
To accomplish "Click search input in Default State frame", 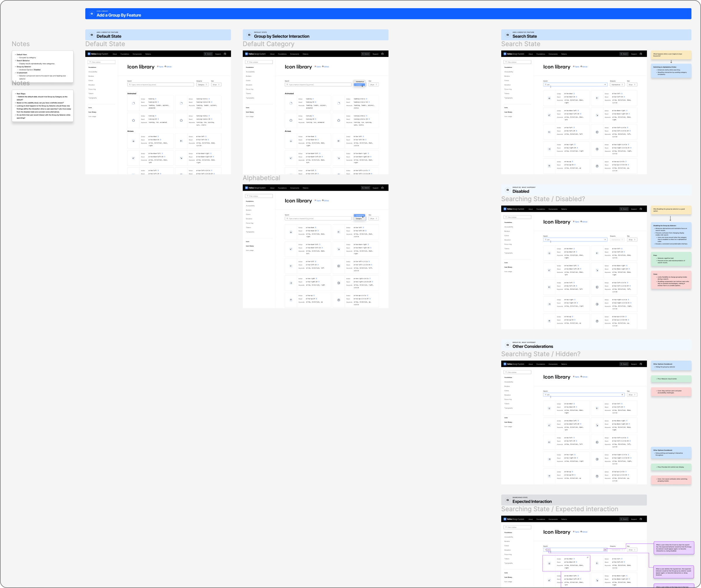I will (x=161, y=84).
